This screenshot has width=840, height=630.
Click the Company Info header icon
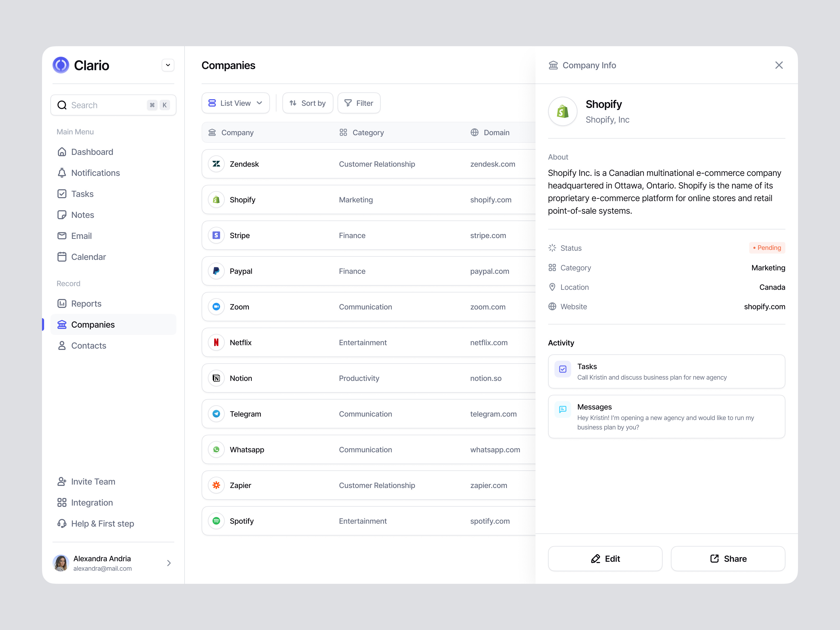(x=553, y=65)
